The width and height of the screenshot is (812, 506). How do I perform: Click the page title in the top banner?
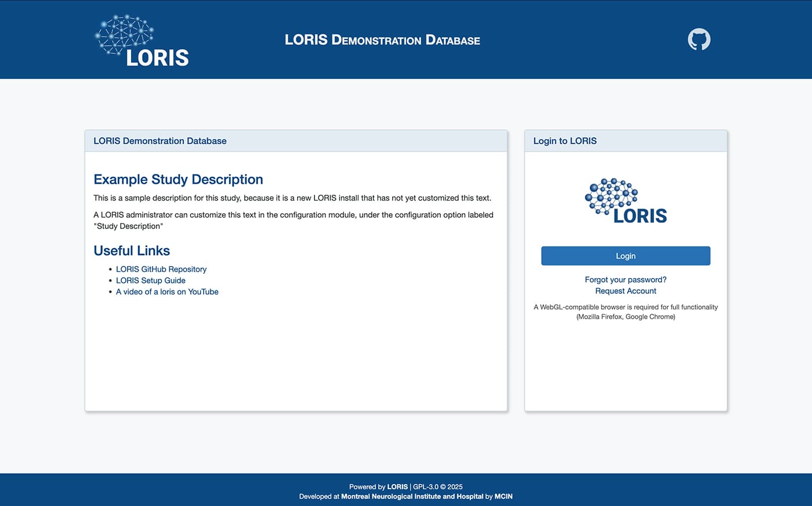point(382,39)
